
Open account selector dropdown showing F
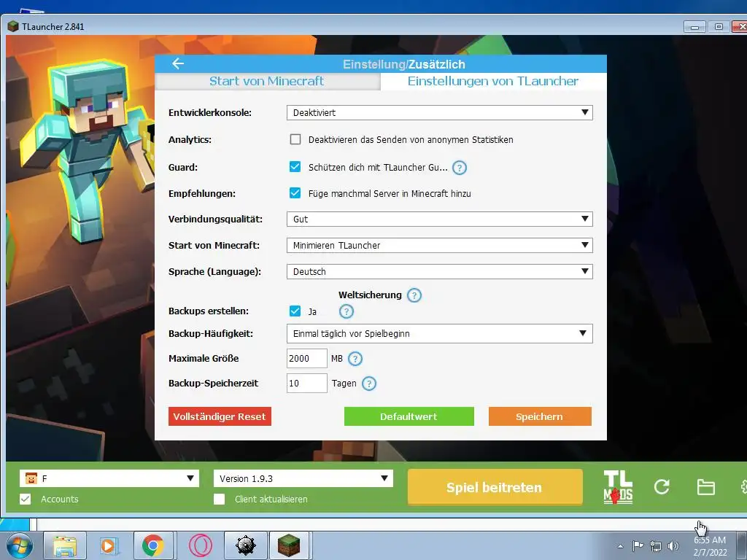pyautogui.click(x=109, y=478)
